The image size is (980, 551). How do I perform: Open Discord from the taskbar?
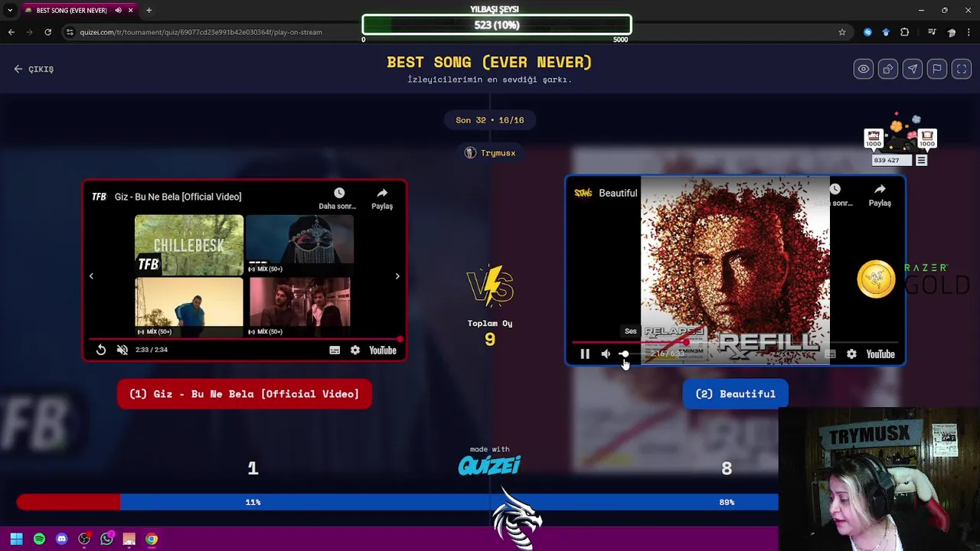61,539
